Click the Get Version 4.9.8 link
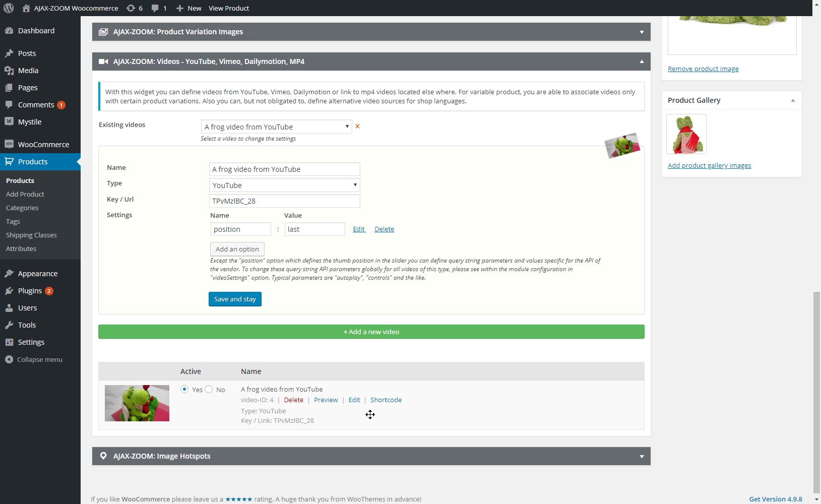The height and width of the screenshot is (504, 821). pos(776,499)
